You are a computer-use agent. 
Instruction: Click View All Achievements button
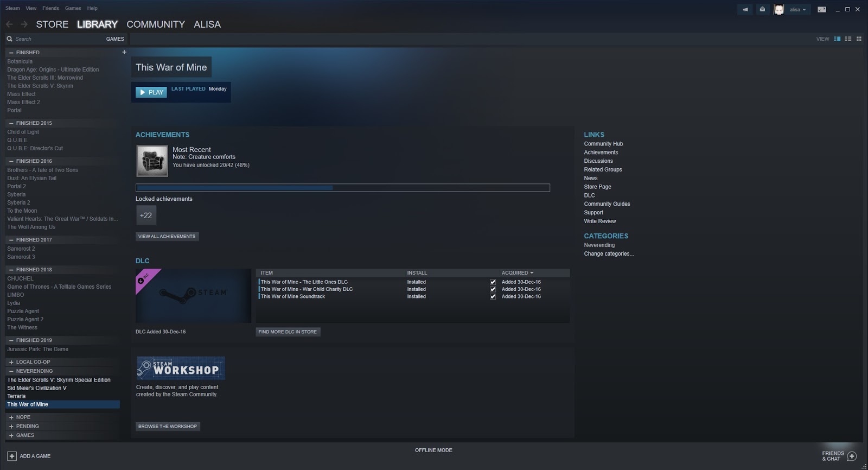click(167, 237)
